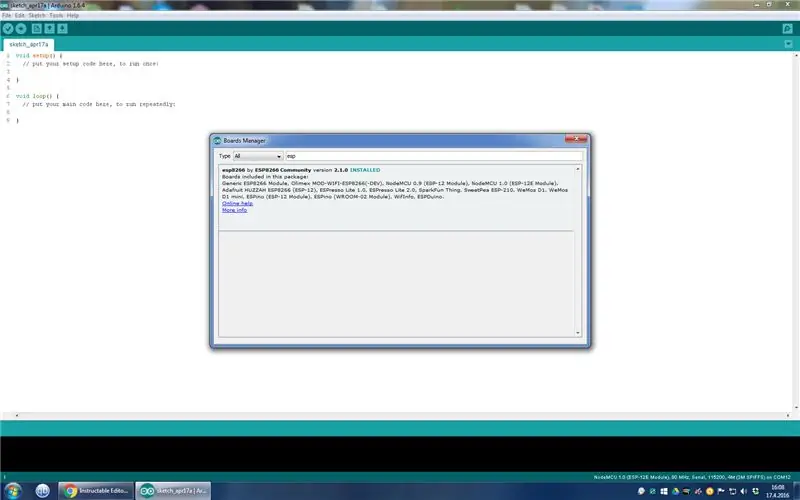Click the 'Boards included in this package' text
800x500 pixels.
265,177
